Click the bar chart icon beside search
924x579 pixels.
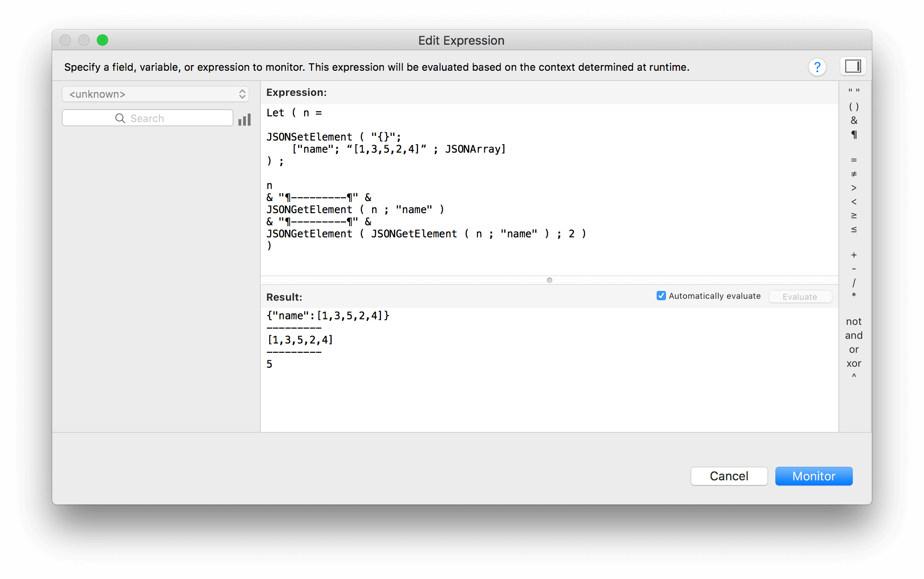click(244, 120)
